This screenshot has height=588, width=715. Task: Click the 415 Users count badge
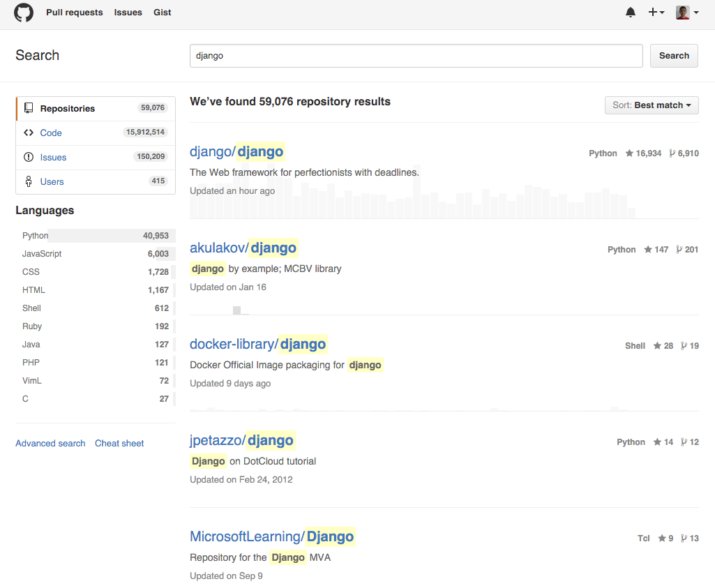158,181
